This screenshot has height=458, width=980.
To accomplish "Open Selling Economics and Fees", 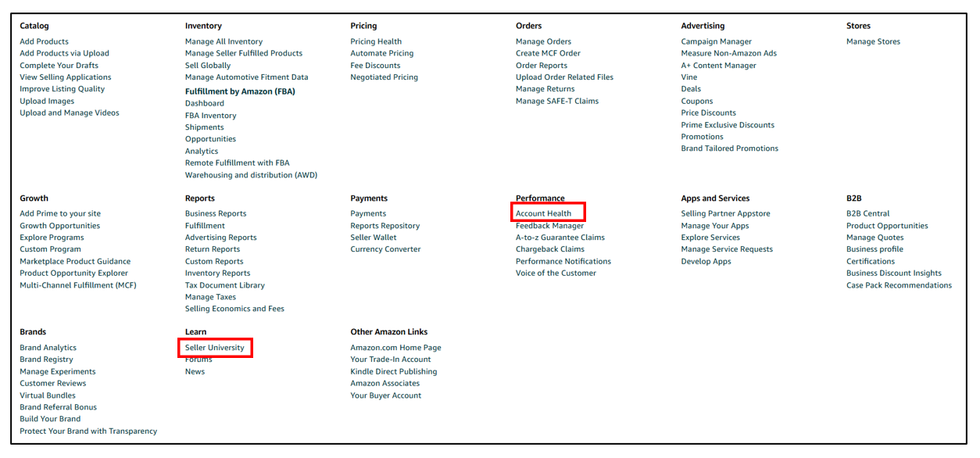I will (x=234, y=309).
